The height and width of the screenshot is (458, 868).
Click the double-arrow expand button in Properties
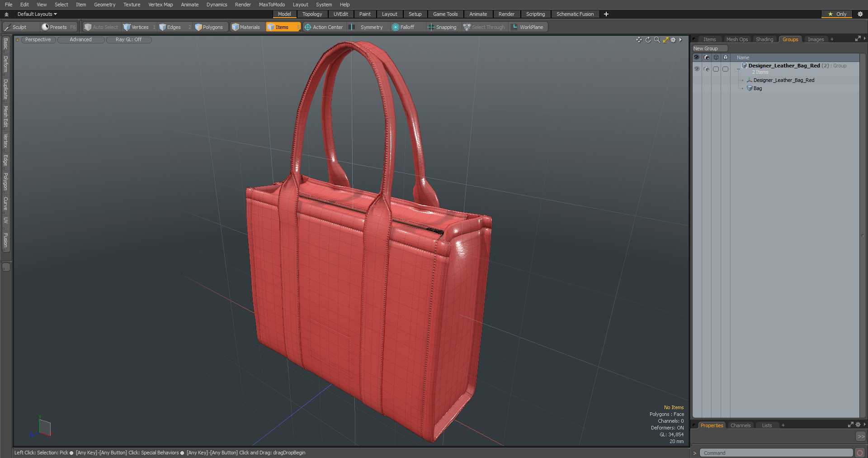coord(861,437)
